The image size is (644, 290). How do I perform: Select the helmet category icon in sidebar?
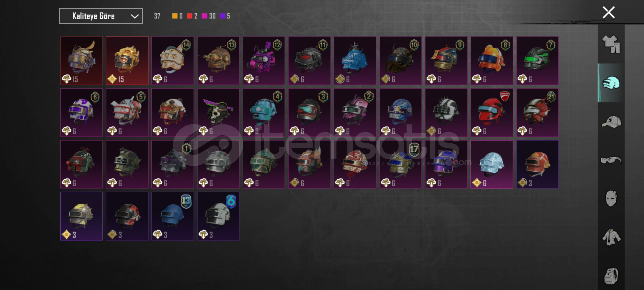point(611,83)
